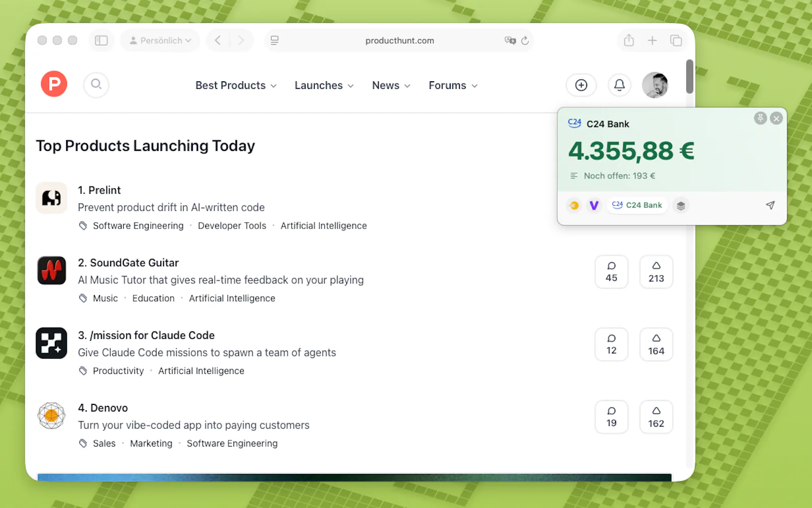Open the SoundGate Guitar product icon
Viewport: 812px width, 508px height.
pyautogui.click(x=51, y=270)
